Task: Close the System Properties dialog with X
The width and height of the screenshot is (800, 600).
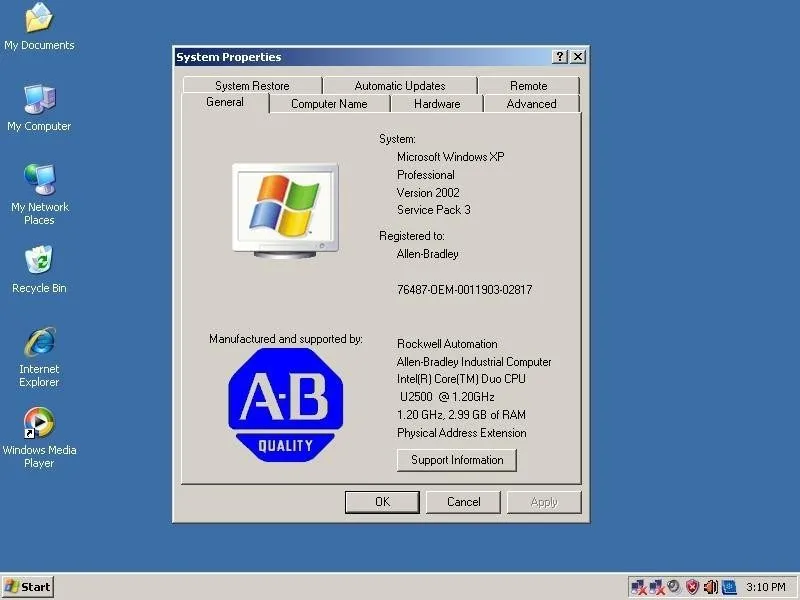Action: pyautogui.click(x=578, y=57)
